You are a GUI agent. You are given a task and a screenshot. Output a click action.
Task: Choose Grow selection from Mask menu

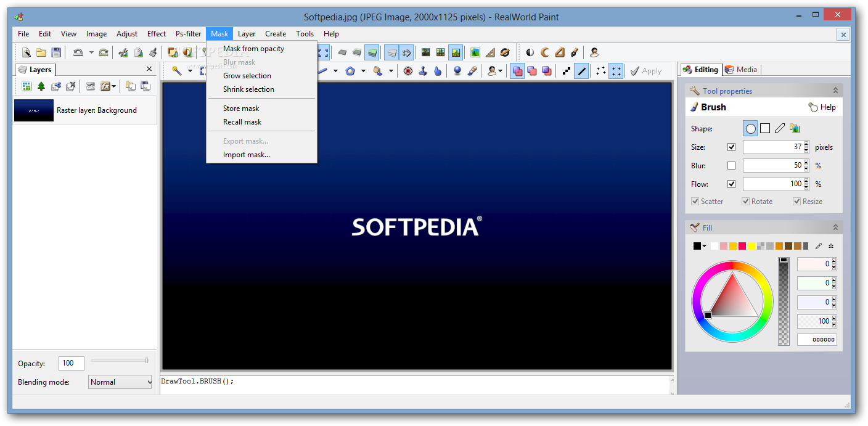point(247,76)
